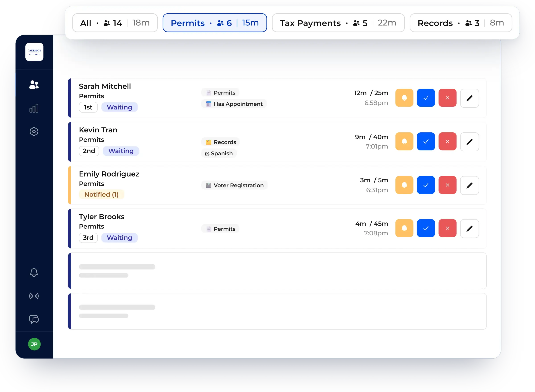Switch to the All queue tab

point(115,23)
